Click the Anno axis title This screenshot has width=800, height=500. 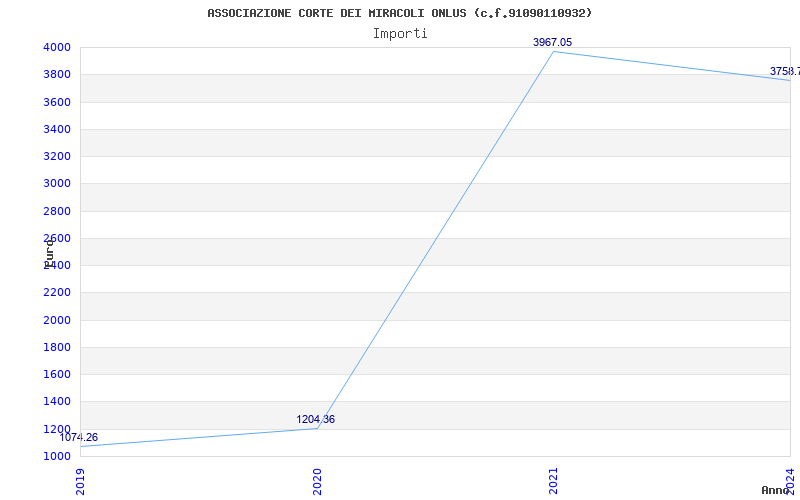(776, 490)
